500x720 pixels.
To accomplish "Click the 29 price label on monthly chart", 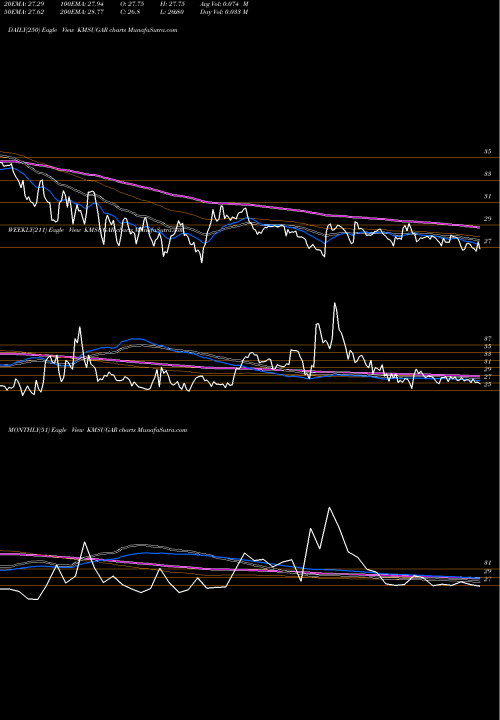I will tap(487, 571).
